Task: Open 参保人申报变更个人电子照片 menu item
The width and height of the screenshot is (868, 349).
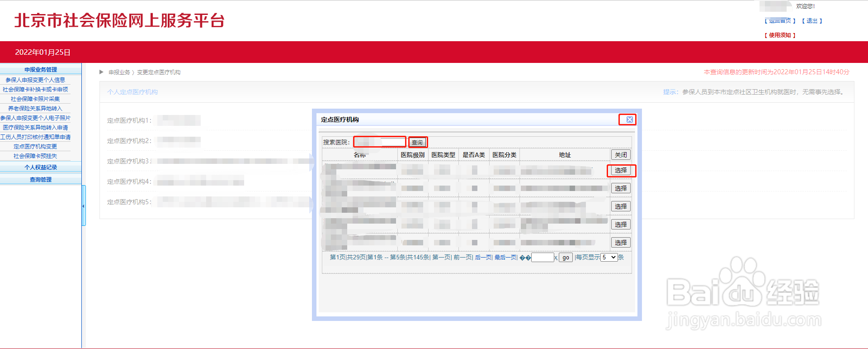Action: (x=35, y=118)
